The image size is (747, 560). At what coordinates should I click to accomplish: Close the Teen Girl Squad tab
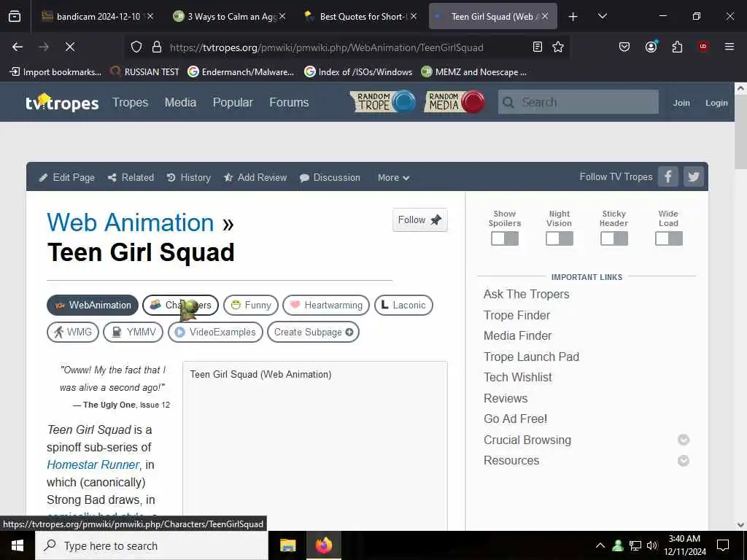coord(544,16)
